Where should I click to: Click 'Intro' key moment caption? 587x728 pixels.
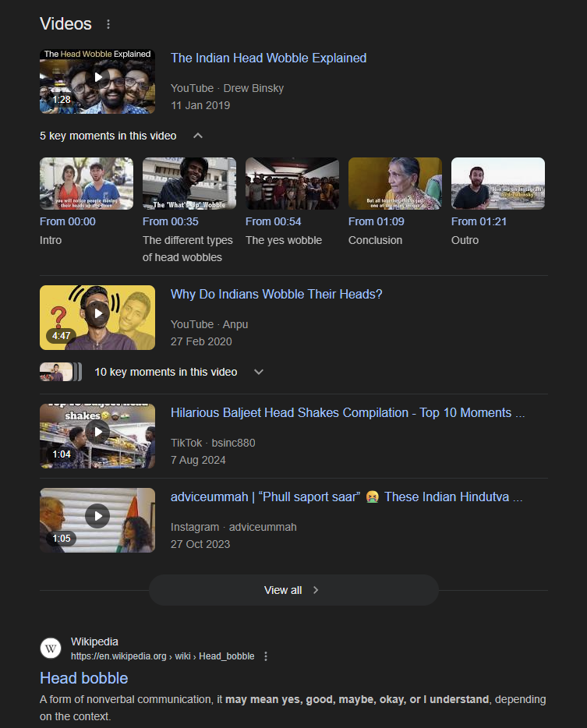tap(51, 241)
